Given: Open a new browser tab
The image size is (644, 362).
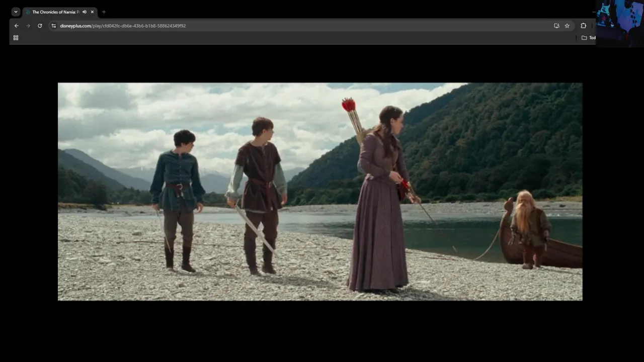Looking at the screenshot, I should pyautogui.click(x=104, y=12).
